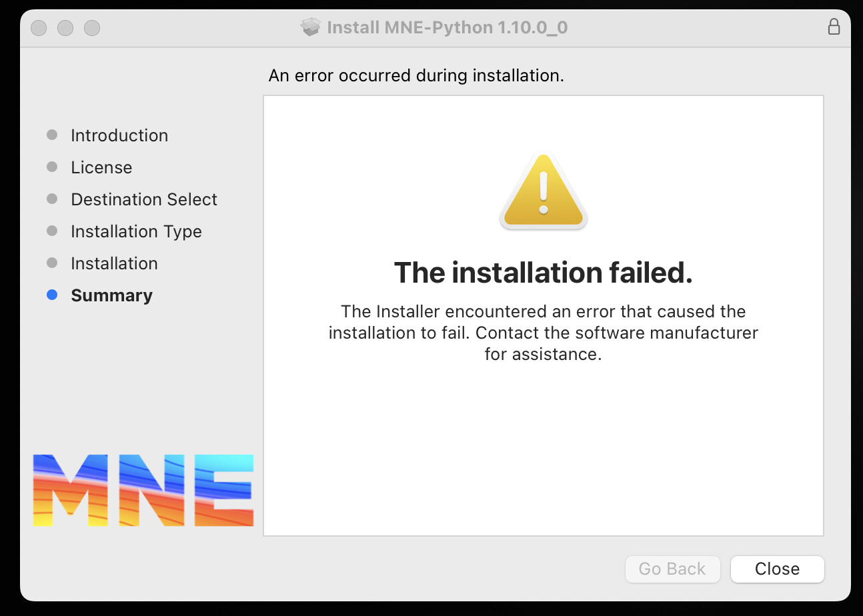Select the Installation step in sidebar

coord(114,263)
